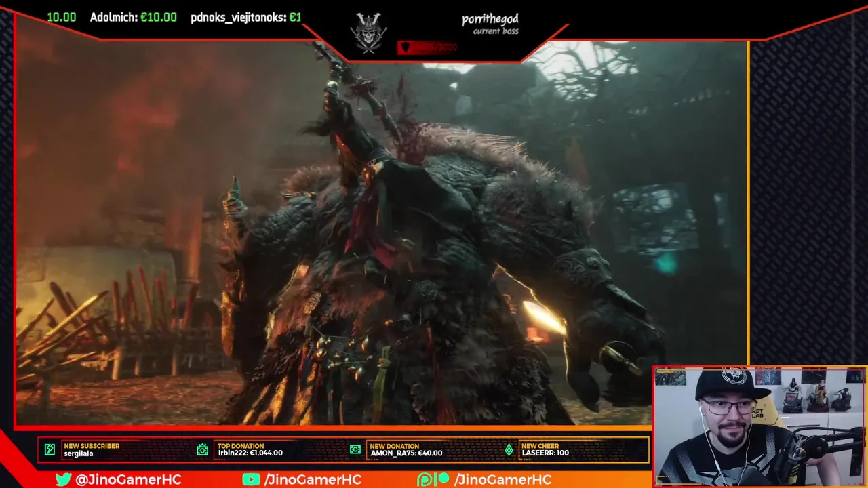
Task: Click the Twitter bird icon
Action: click(63, 479)
